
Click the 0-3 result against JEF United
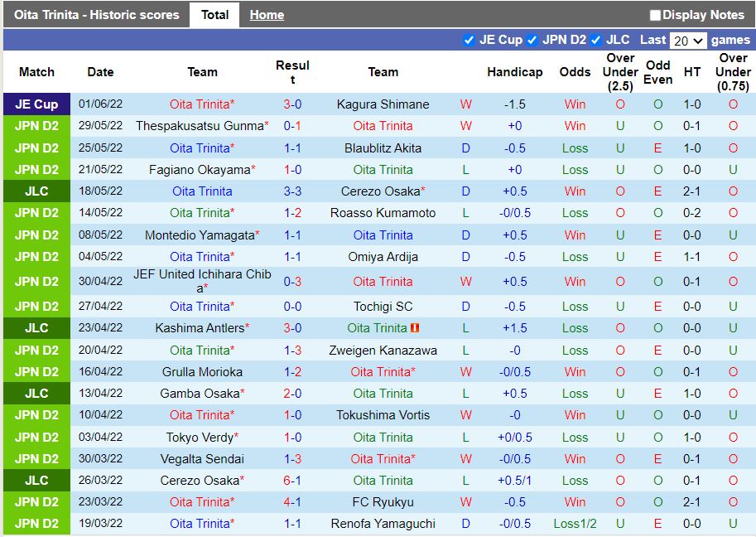coord(292,282)
